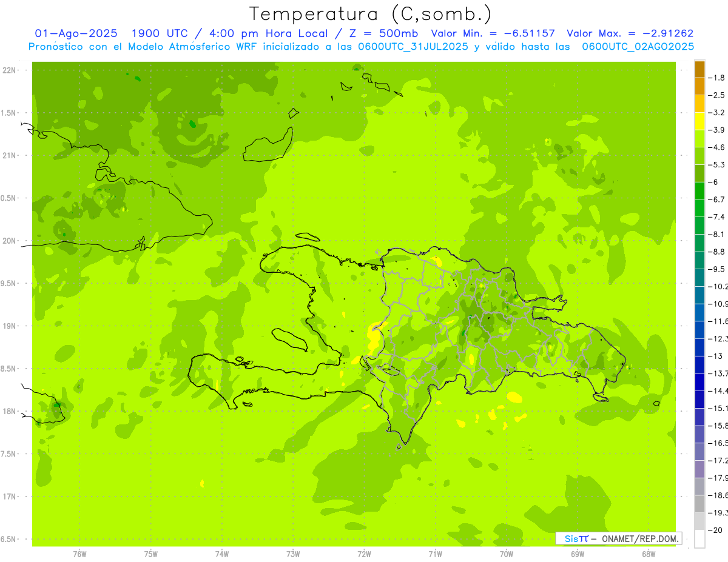The height and width of the screenshot is (562, 728).
Task: Click the '-13' colorbar value
Action: pos(715,356)
